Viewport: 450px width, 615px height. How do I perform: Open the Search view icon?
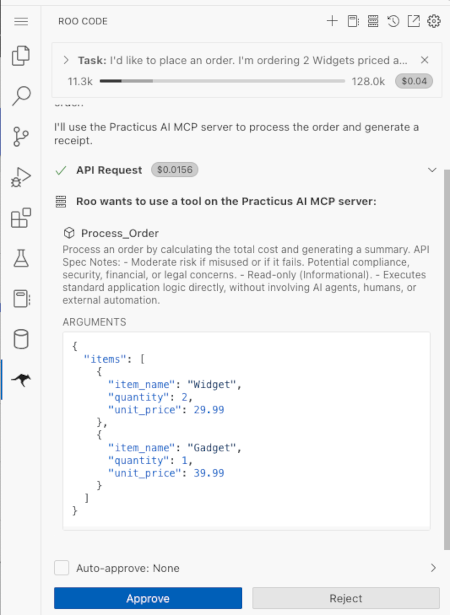(21, 96)
